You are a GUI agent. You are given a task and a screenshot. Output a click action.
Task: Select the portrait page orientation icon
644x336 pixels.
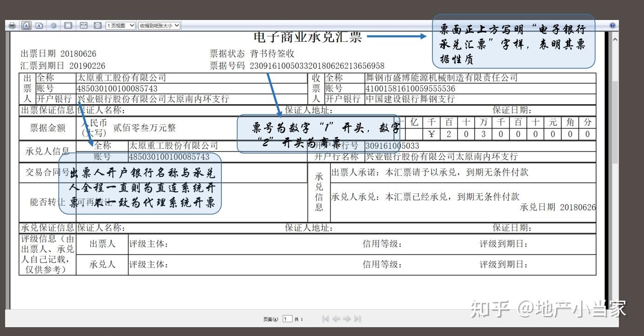[x=27, y=26]
